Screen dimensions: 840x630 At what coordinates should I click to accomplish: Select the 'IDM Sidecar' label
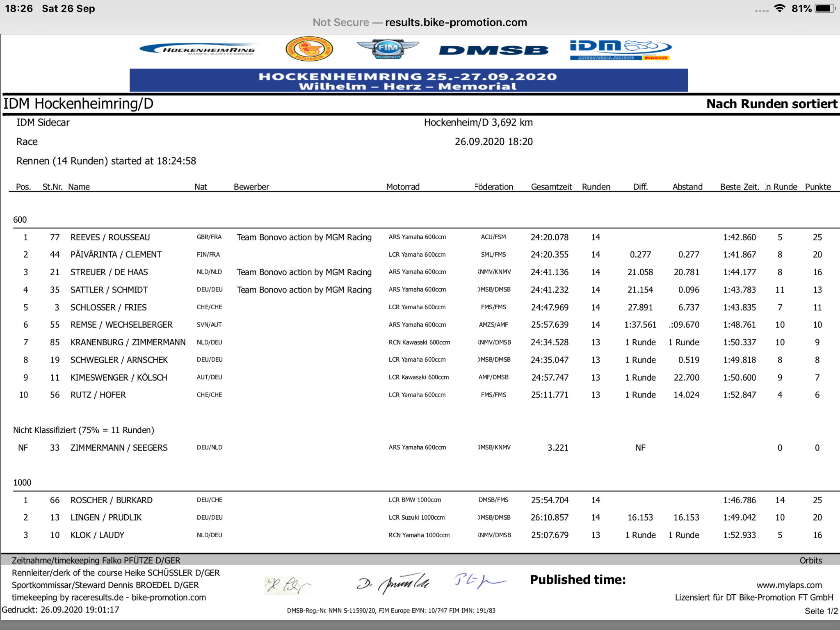pyautogui.click(x=43, y=122)
